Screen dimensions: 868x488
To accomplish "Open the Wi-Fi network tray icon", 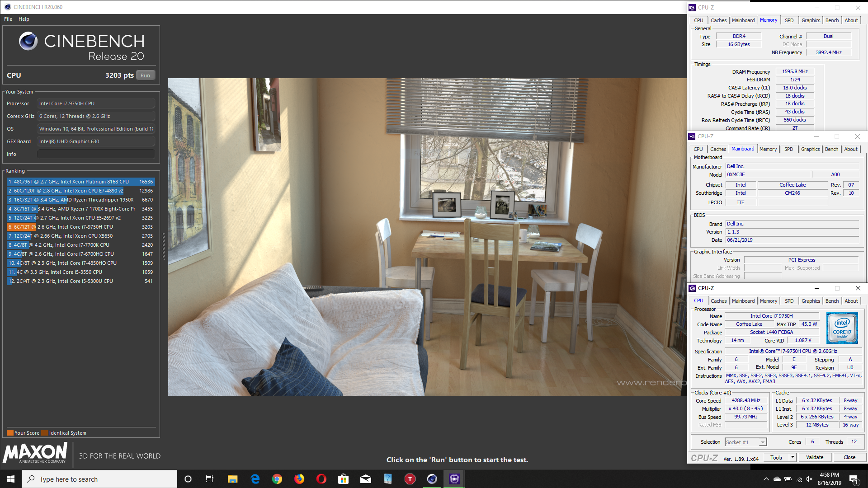I will tap(799, 479).
